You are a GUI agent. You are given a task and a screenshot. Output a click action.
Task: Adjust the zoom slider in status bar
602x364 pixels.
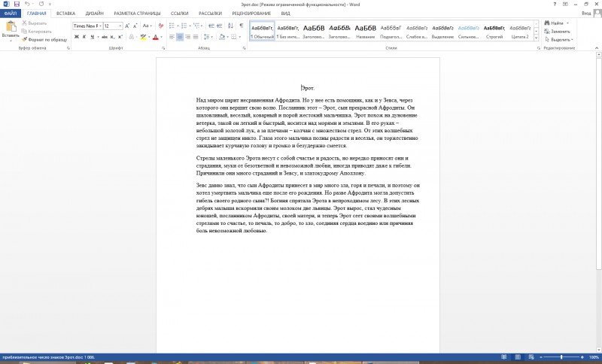click(561, 357)
